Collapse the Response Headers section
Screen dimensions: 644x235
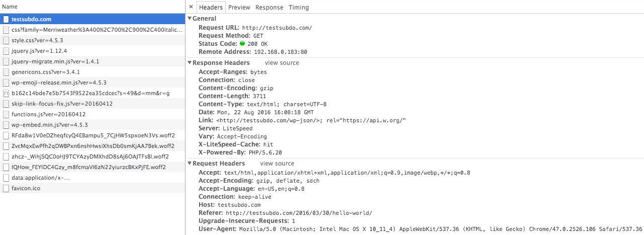(x=189, y=63)
